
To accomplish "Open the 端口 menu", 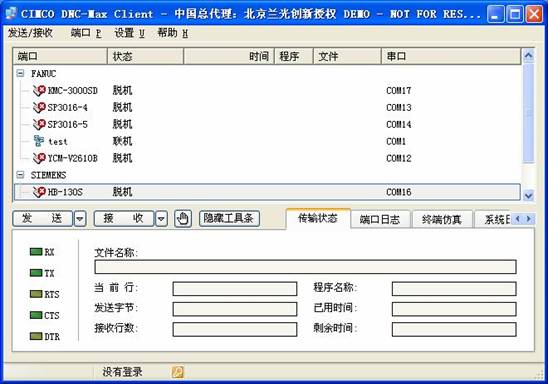I will point(86,33).
